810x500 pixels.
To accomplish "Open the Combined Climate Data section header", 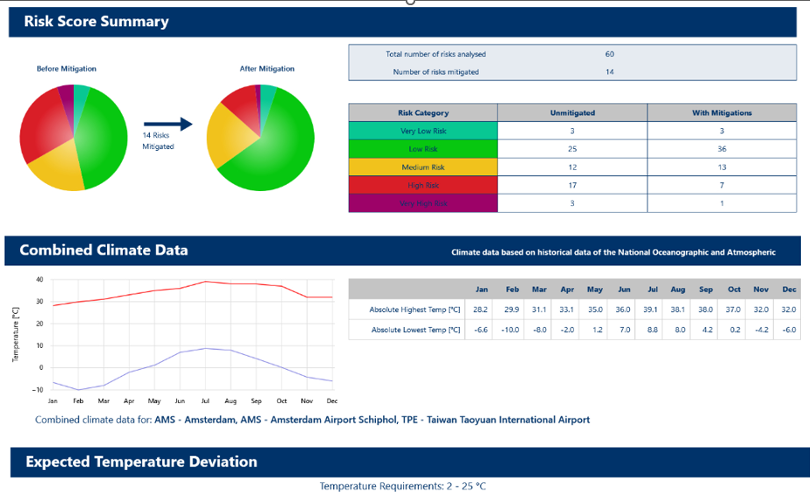I will point(106,250).
